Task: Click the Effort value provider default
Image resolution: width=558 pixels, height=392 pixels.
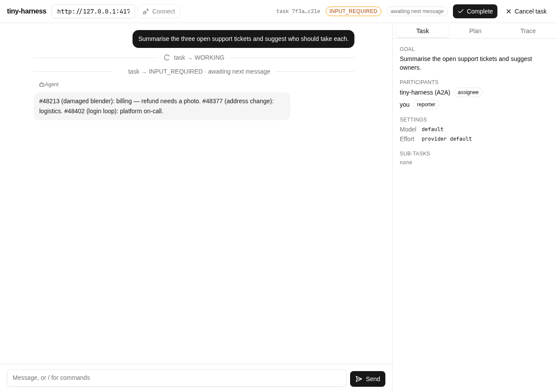Action: [446, 139]
